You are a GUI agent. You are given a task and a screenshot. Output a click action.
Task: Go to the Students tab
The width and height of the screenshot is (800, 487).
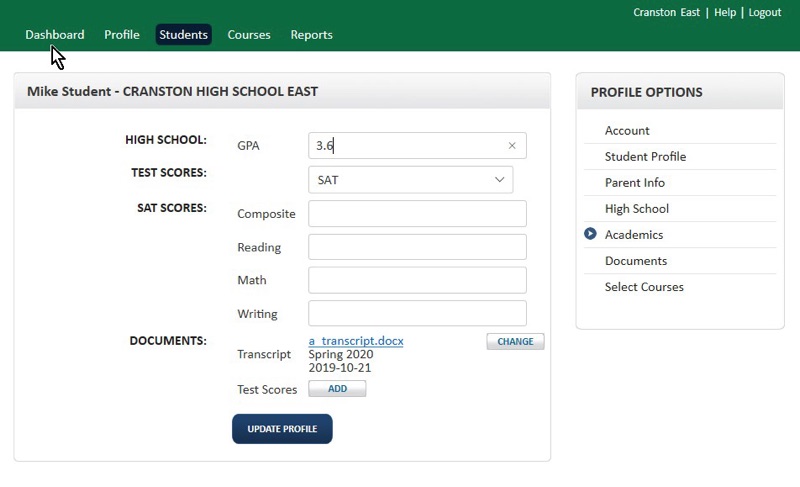[184, 35]
